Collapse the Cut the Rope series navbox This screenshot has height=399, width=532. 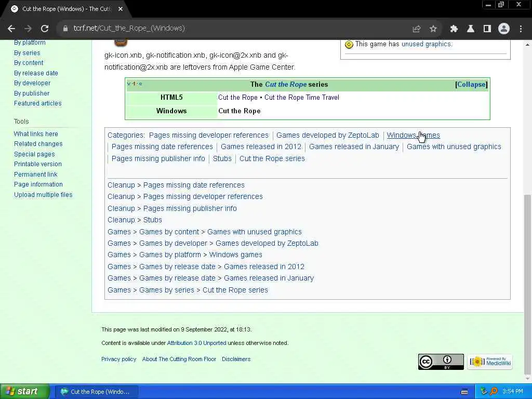[471, 85]
